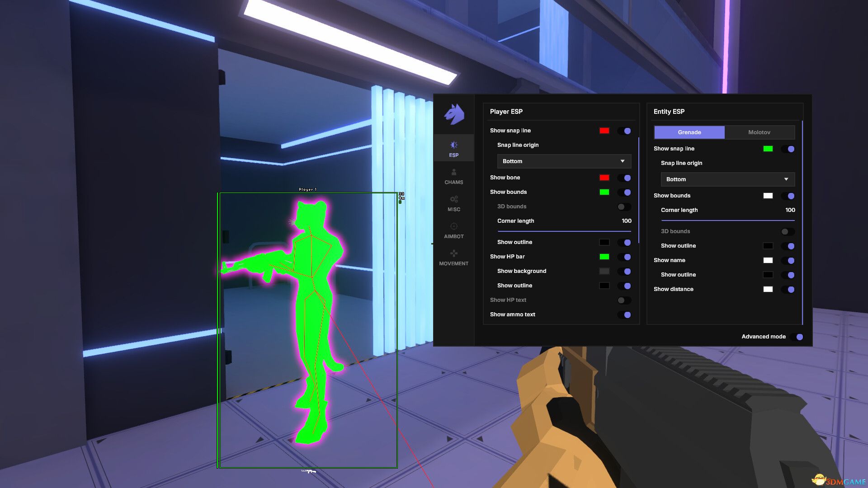
Task: Open the AIMBOT crosshair icon
Action: coord(454,226)
